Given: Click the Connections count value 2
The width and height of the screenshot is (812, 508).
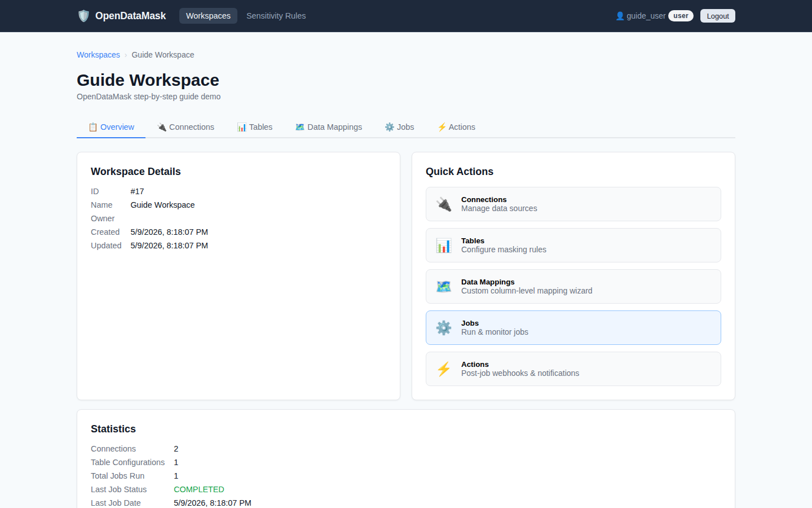Looking at the screenshot, I should (x=176, y=449).
